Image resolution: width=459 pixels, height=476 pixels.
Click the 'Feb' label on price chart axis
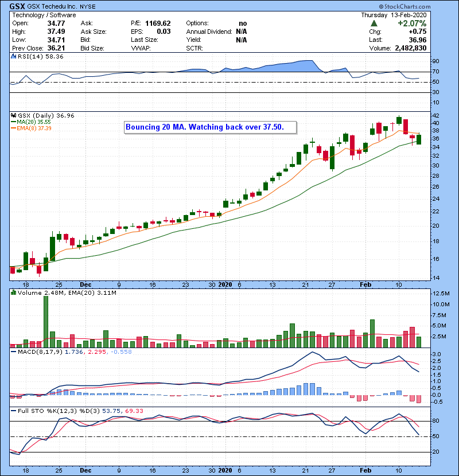[x=365, y=285]
